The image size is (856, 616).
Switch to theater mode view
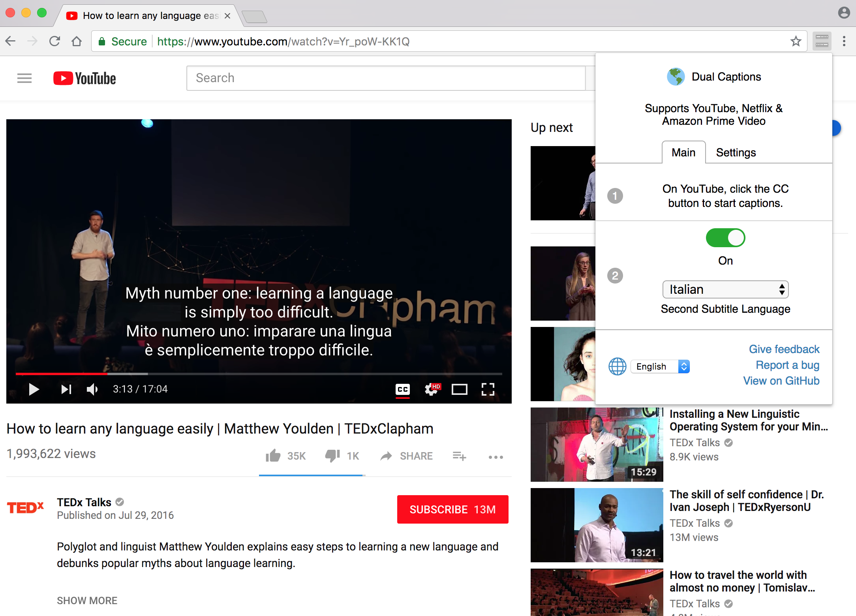click(460, 389)
